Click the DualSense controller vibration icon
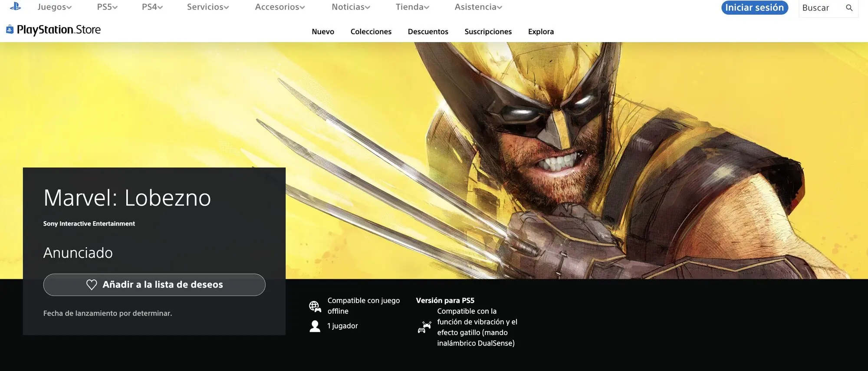 [x=424, y=327]
